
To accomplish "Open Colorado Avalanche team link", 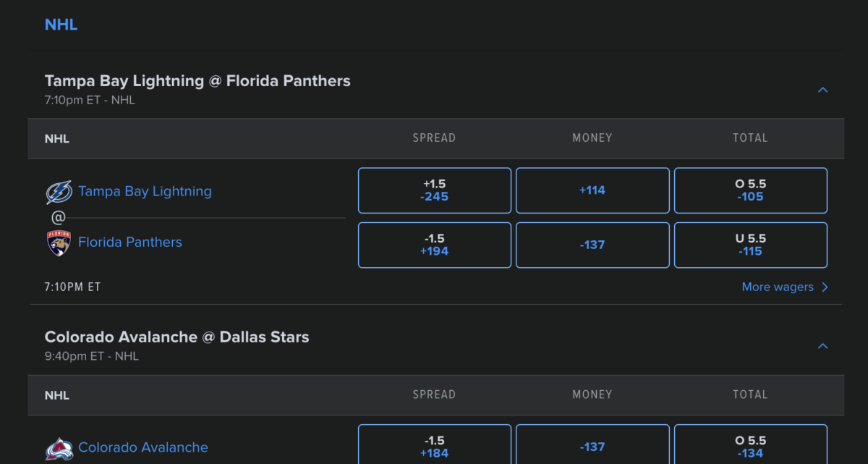I will click(143, 447).
